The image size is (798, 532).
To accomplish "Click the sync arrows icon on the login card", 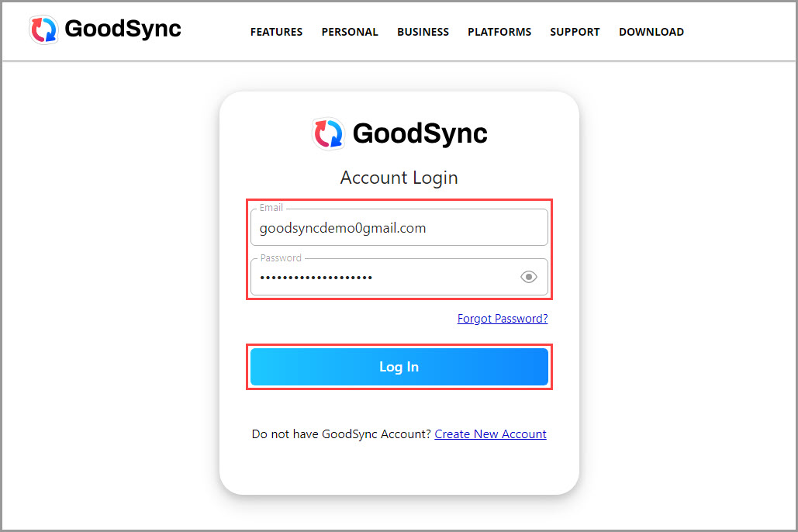I will [327, 133].
